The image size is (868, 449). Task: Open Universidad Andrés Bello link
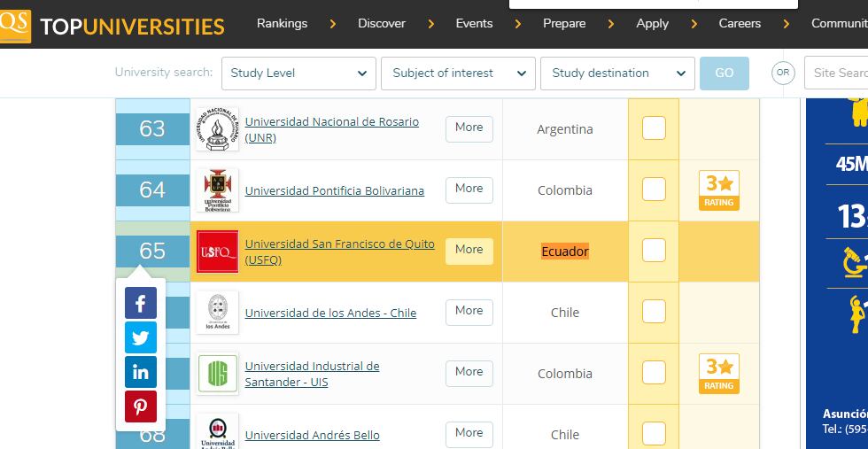312,435
